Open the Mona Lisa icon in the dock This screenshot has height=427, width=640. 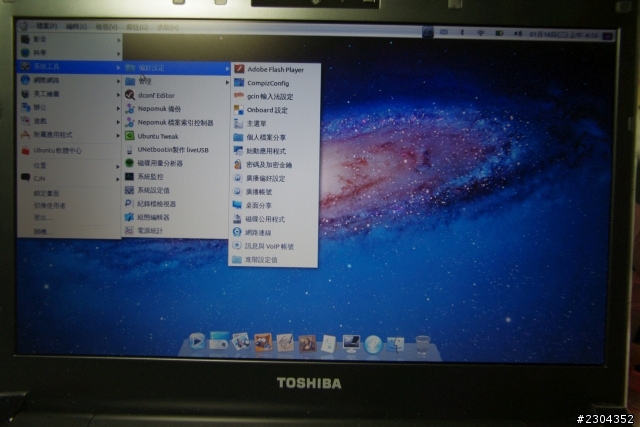[x=307, y=343]
